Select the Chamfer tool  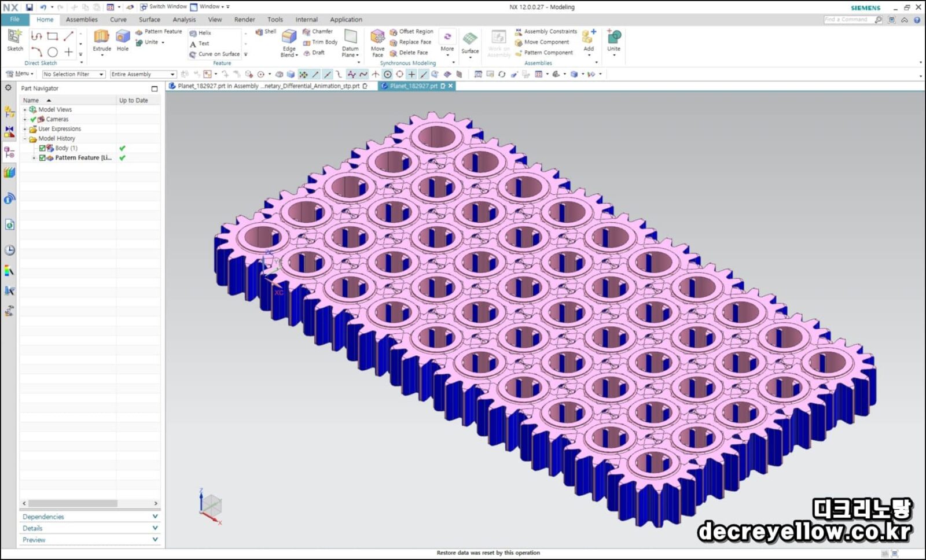pos(318,32)
